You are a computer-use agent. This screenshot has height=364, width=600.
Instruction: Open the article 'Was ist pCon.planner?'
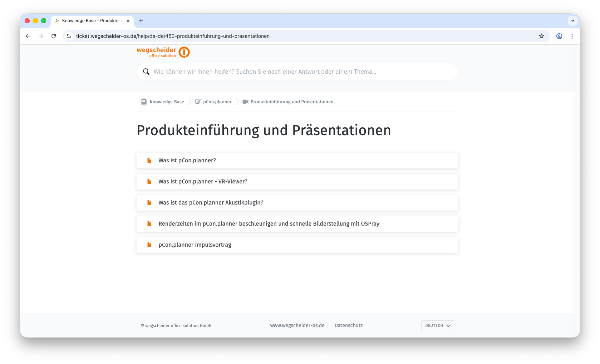pyautogui.click(x=187, y=161)
